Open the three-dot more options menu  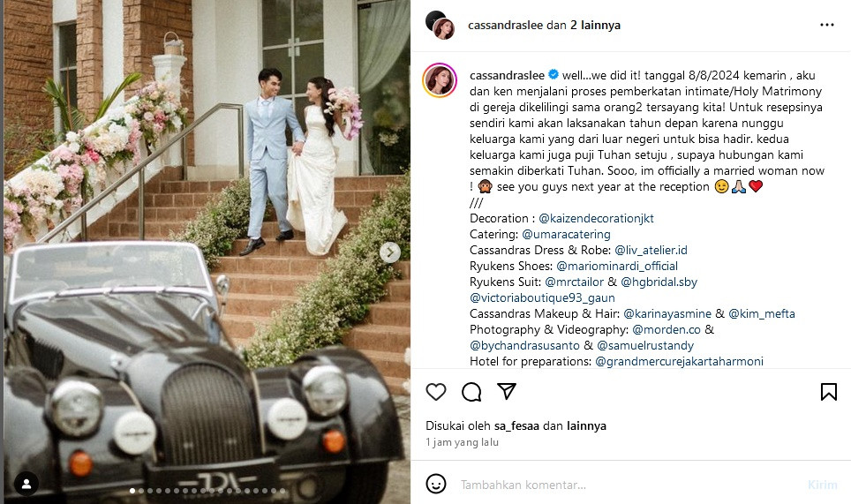[x=827, y=25]
